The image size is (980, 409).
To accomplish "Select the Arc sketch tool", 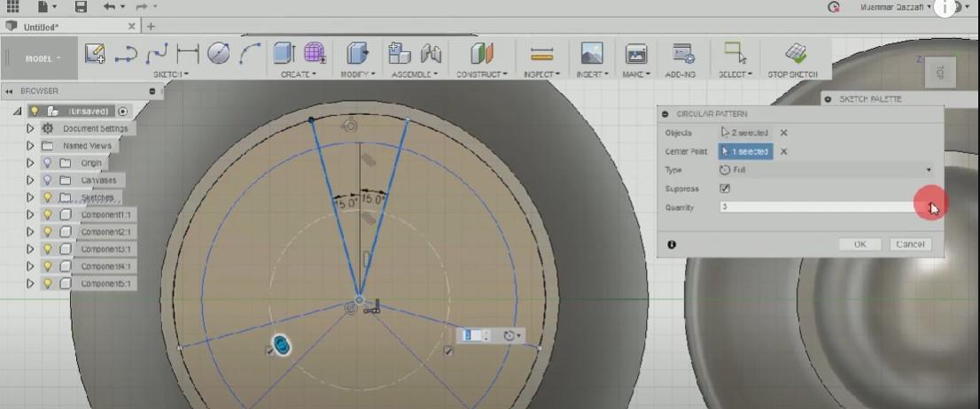I will point(250,54).
